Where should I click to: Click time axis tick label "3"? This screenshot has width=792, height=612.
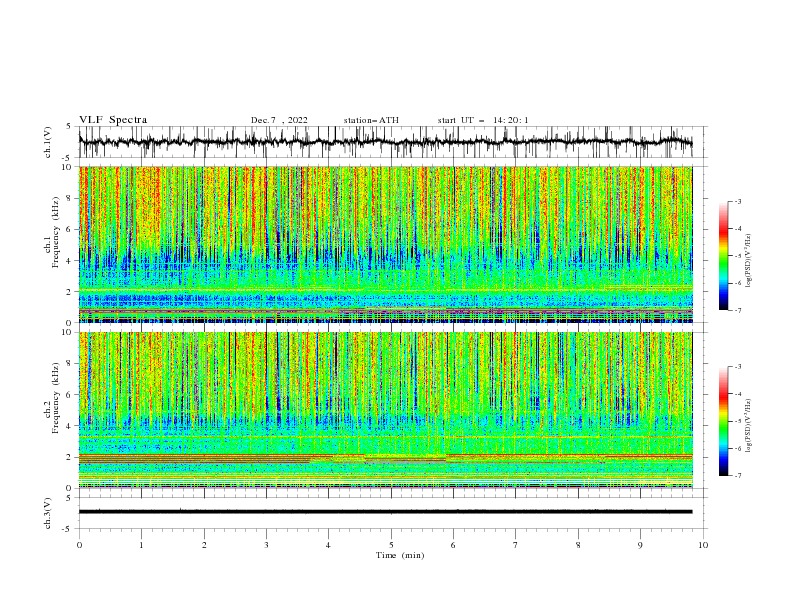pos(266,545)
